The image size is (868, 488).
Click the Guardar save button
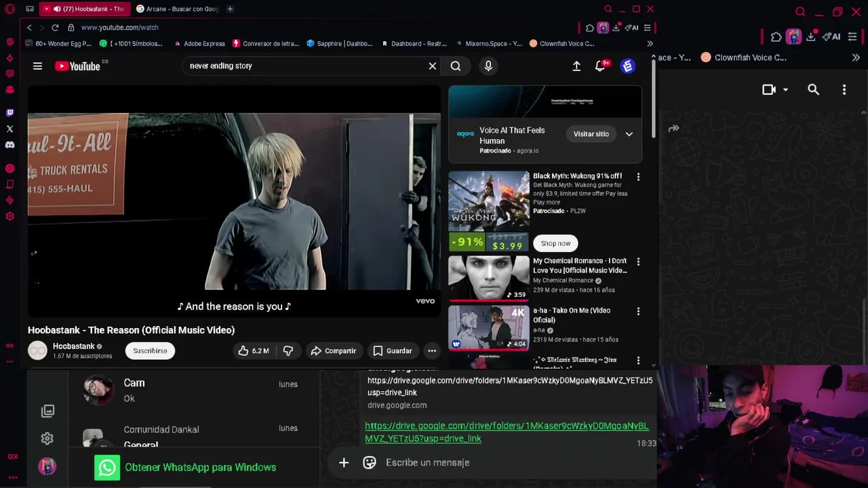click(392, 351)
